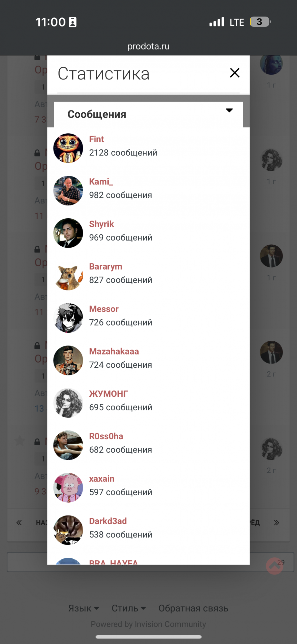Open the Messor username link
Image resolution: width=297 pixels, height=644 pixels.
coord(104,309)
